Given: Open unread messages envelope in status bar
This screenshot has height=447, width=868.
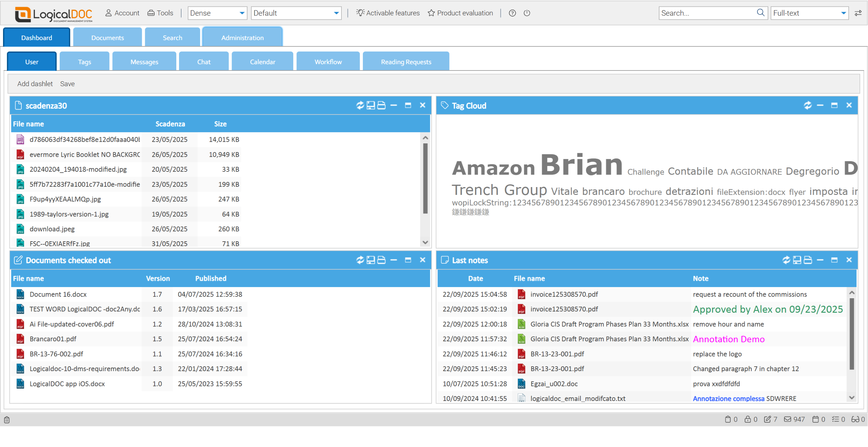Looking at the screenshot, I should pyautogui.click(x=787, y=420).
